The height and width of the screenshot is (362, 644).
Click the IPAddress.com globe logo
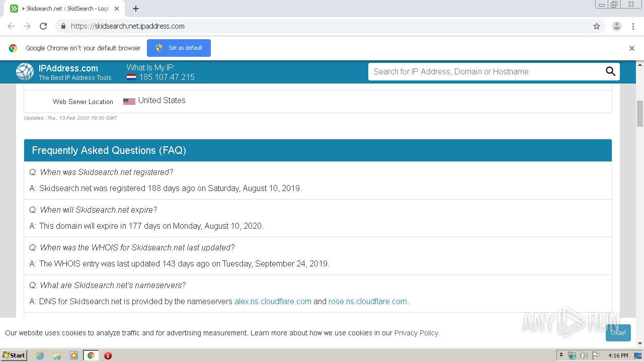tap(25, 72)
